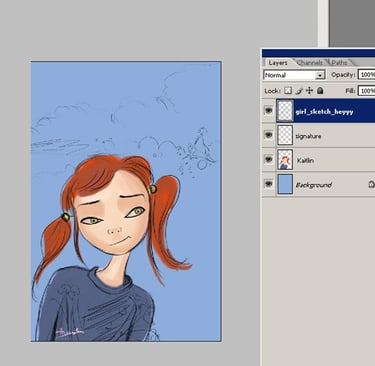This screenshot has width=375, height=366.
Task: Hide the girl_sketch_heyyy layer
Action: [268, 111]
